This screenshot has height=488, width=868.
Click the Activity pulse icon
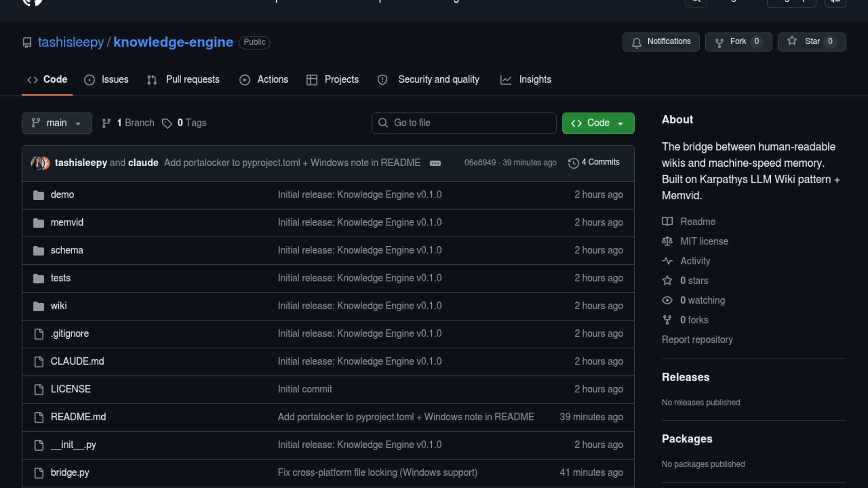click(667, 261)
